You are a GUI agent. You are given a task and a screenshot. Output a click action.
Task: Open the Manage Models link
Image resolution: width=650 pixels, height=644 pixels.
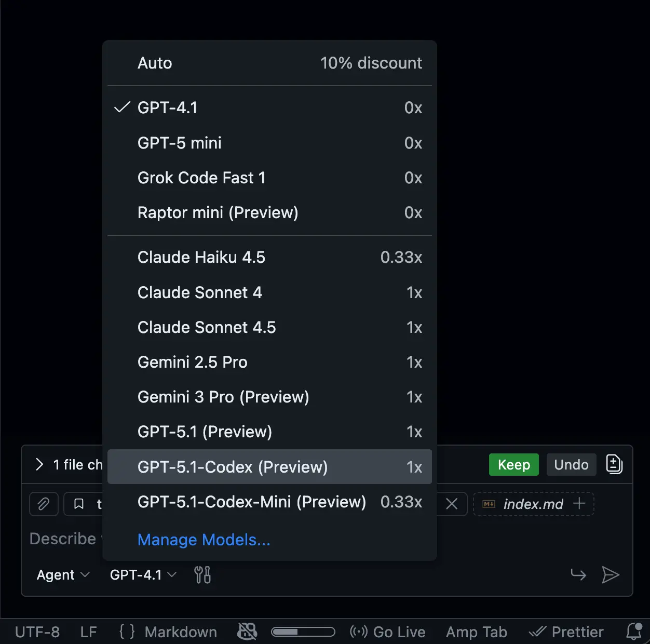click(x=204, y=540)
